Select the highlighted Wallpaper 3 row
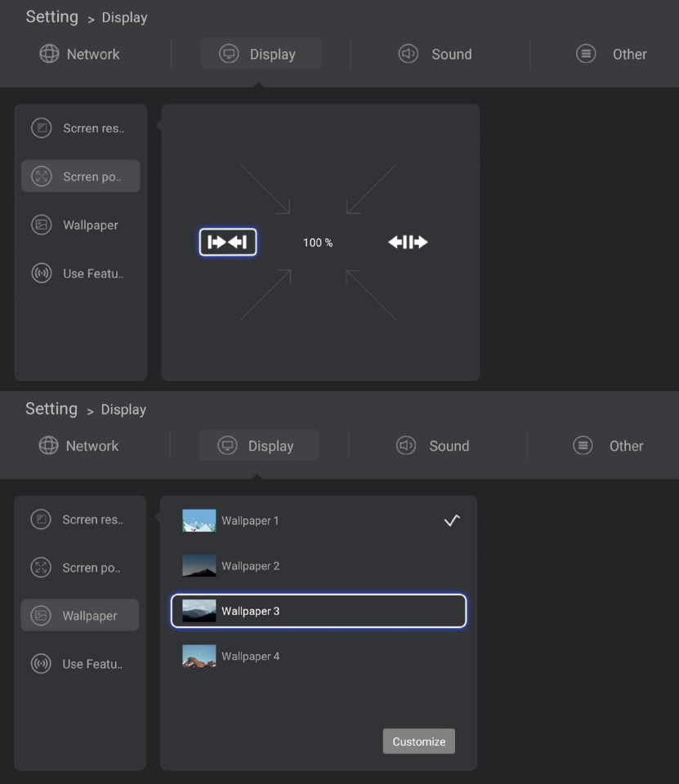Screen dimensions: 679x784 click(318, 611)
